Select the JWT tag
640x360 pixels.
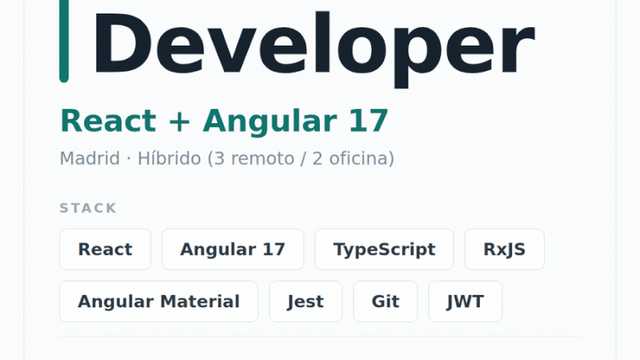pos(465,302)
